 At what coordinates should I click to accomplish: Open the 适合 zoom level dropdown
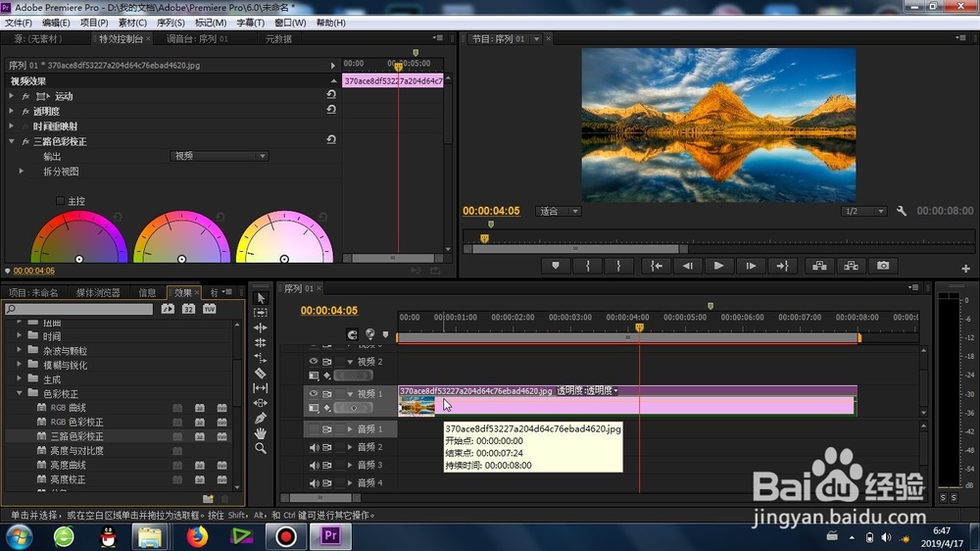558,212
